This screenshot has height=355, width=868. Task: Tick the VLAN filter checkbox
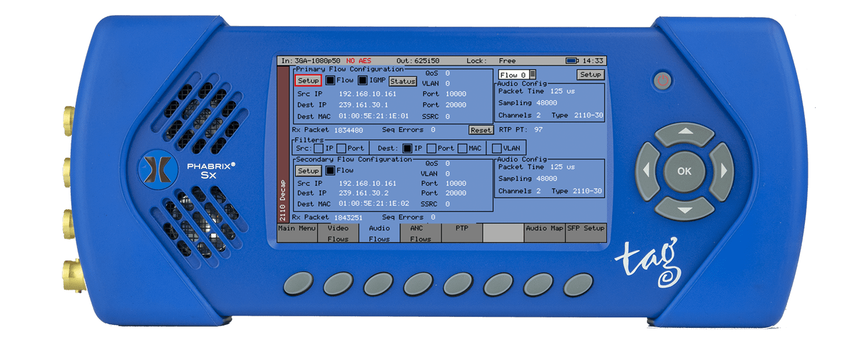[496, 148]
